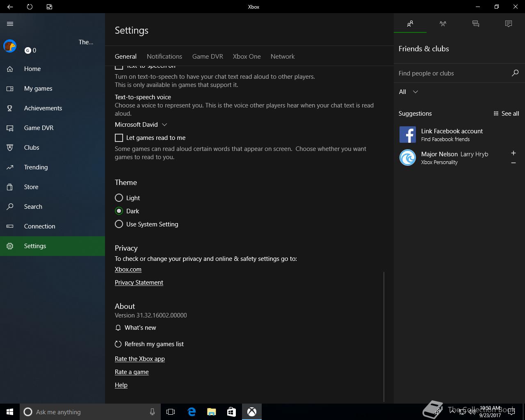Screen dimensions: 525x420
Task: Click What's new notification item
Action: point(135,328)
